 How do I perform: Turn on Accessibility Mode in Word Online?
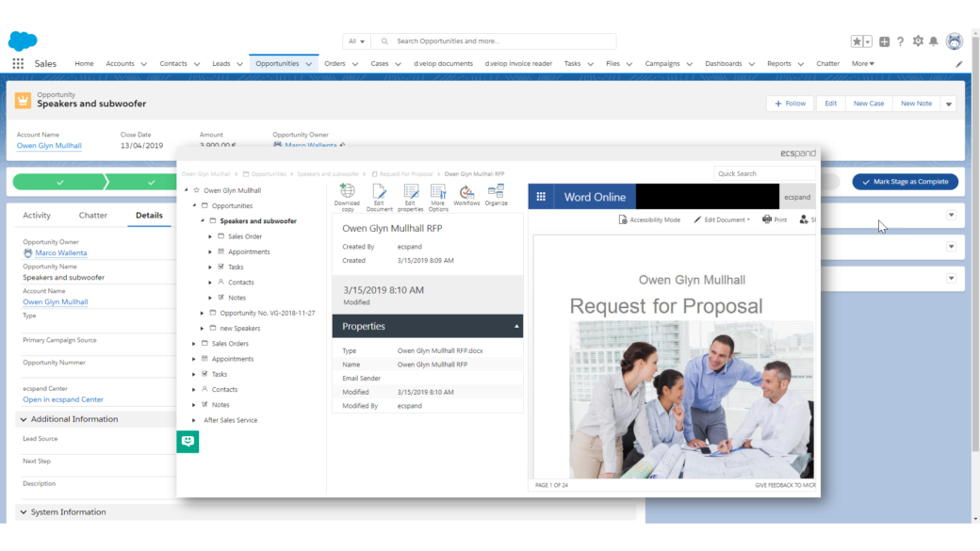pos(649,219)
